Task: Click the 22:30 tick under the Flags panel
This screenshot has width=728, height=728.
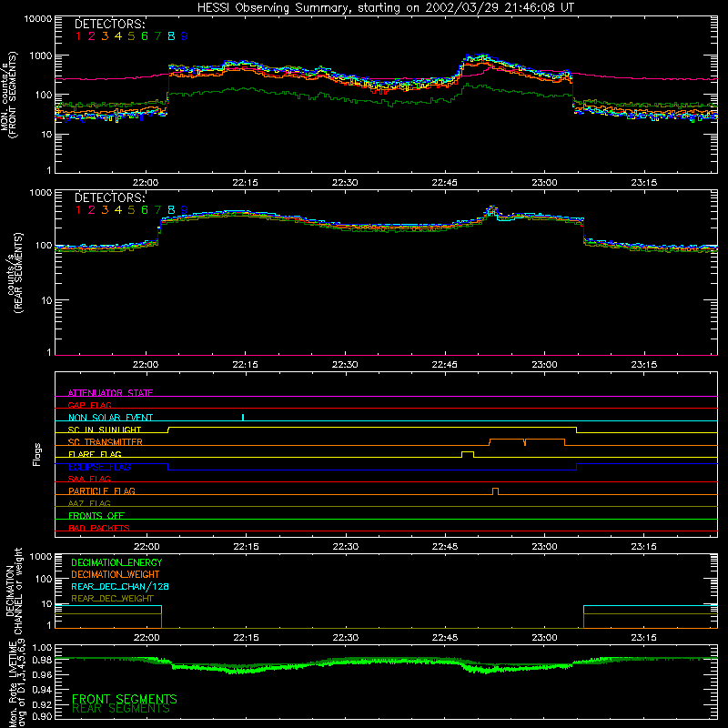Action: tap(345, 547)
